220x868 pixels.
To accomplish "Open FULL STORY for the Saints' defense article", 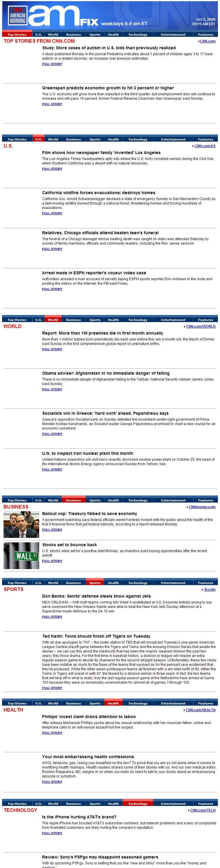I will pos(52,617).
